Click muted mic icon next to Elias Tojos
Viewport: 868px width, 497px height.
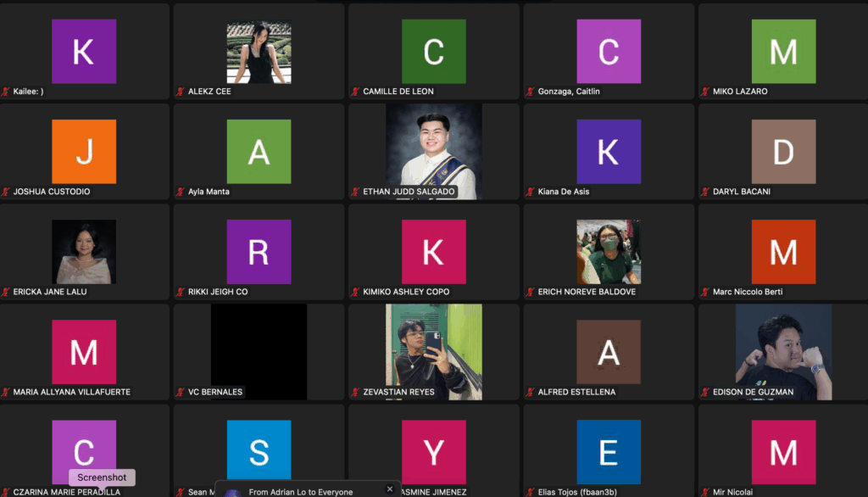[x=530, y=492]
